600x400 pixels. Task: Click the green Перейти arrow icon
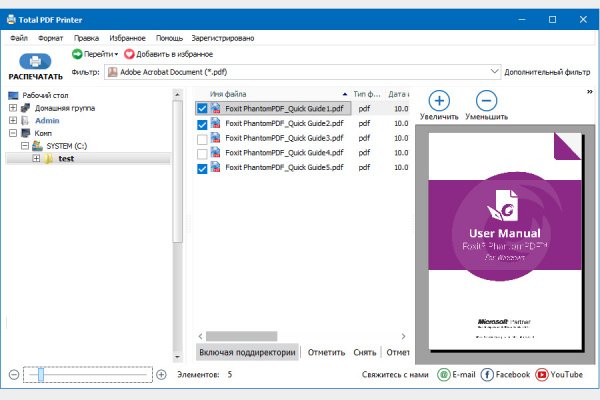(x=77, y=54)
